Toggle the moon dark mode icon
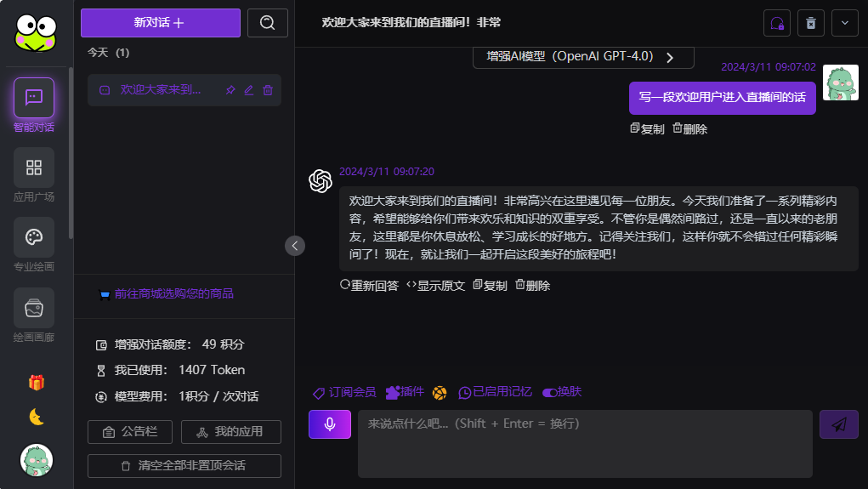This screenshot has width=868, height=489. tap(37, 417)
